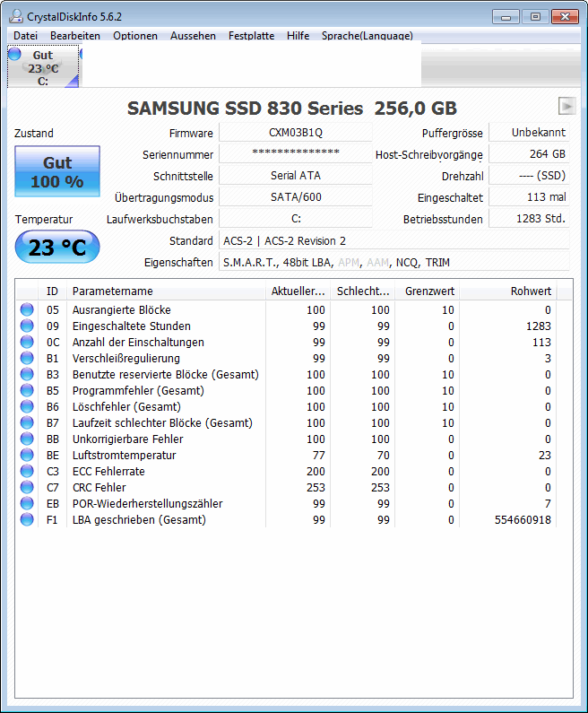Viewport: 588px width, 713px height.
Task: Click the Drehzahl value ---- (SSD)
Action: 529,176
